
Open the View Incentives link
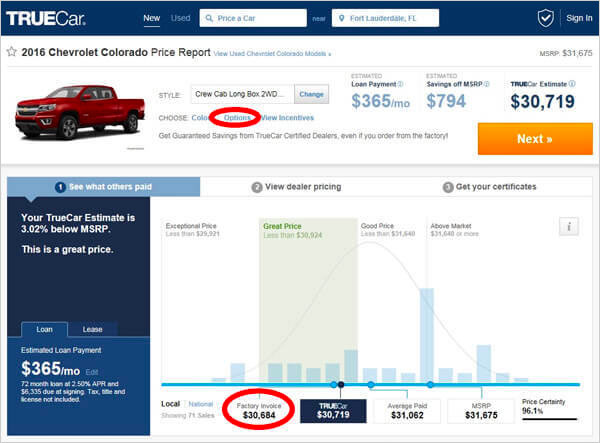coord(287,118)
